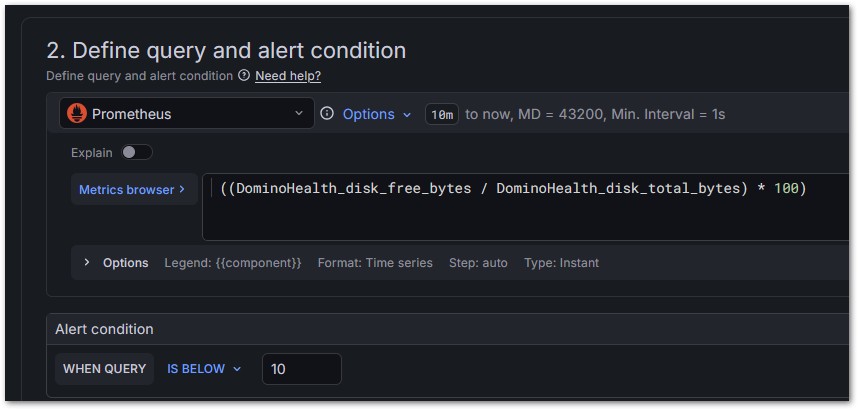Click the Legend: {{component}} text
Viewport: 858px width, 410px height.
pyautogui.click(x=233, y=263)
